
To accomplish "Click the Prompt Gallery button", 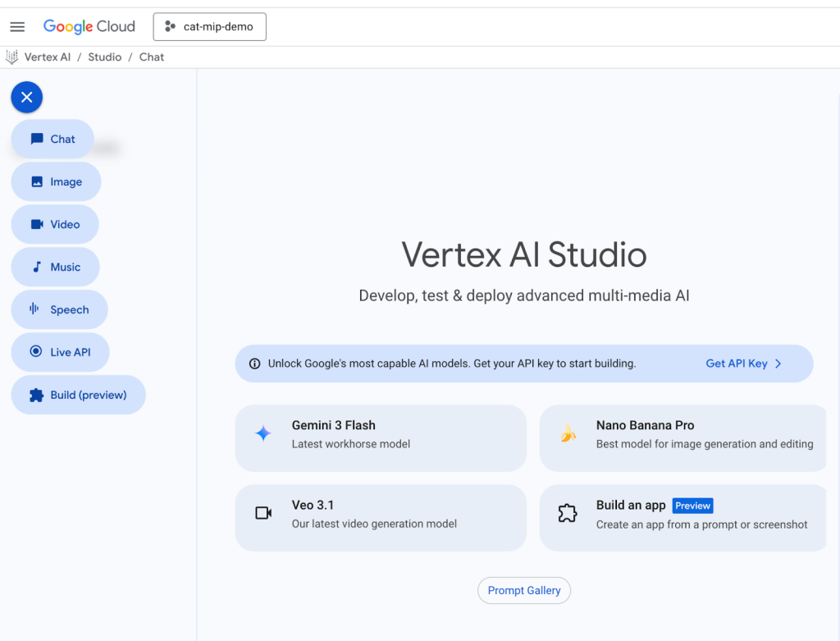I will click(x=524, y=591).
